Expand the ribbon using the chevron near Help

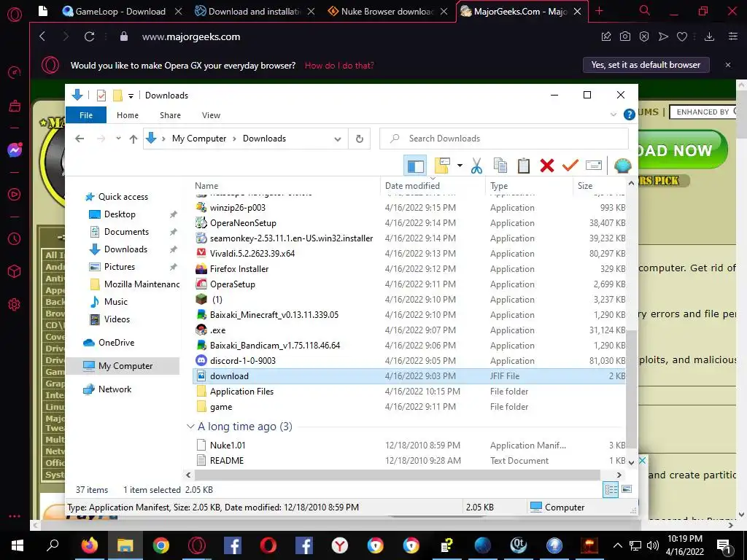[x=614, y=114]
